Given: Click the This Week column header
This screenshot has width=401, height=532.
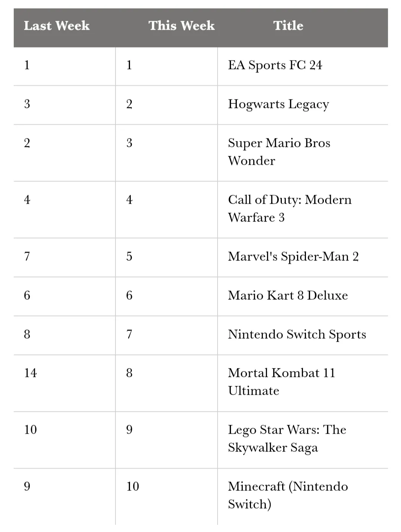Looking at the screenshot, I should (x=182, y=26).
